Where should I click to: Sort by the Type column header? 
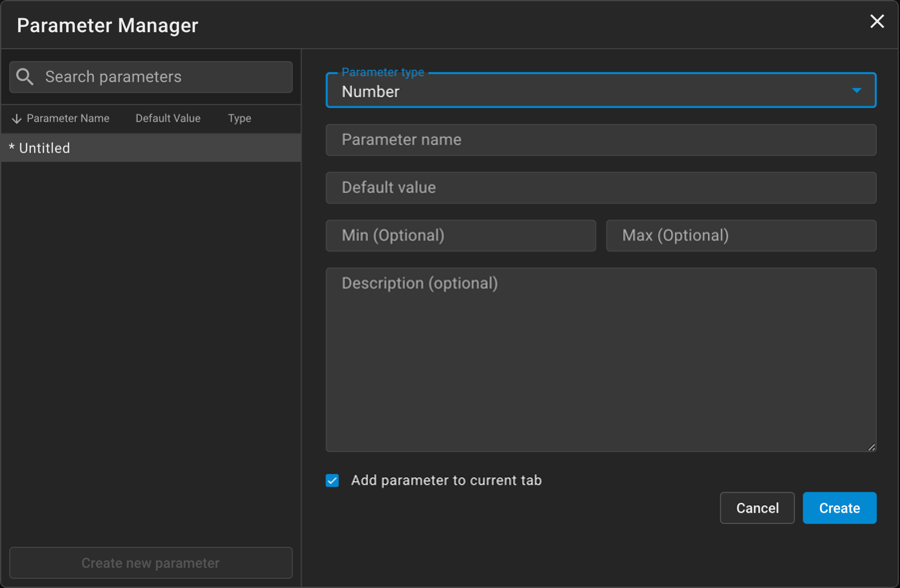point(239,119)
